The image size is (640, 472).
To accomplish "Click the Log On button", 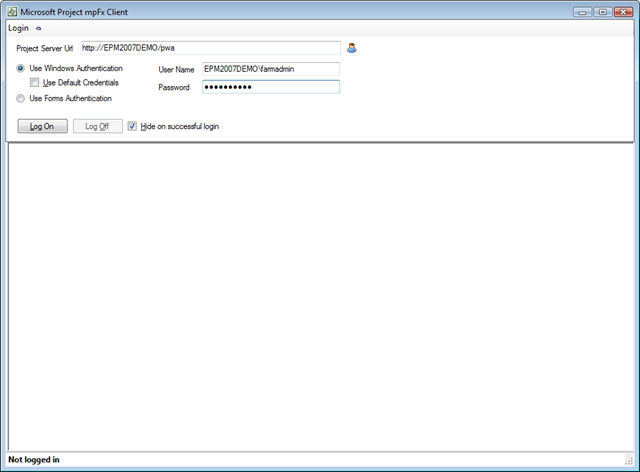I will 42,126.
